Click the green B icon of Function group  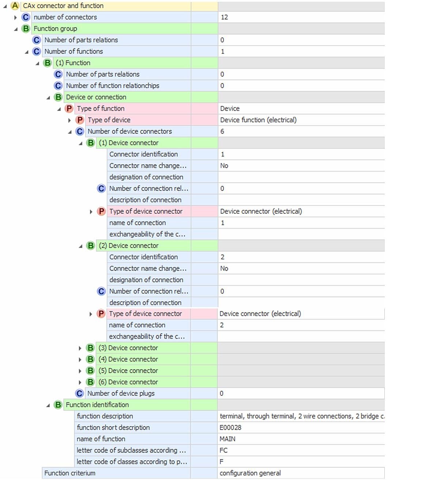tap(26, 29)
